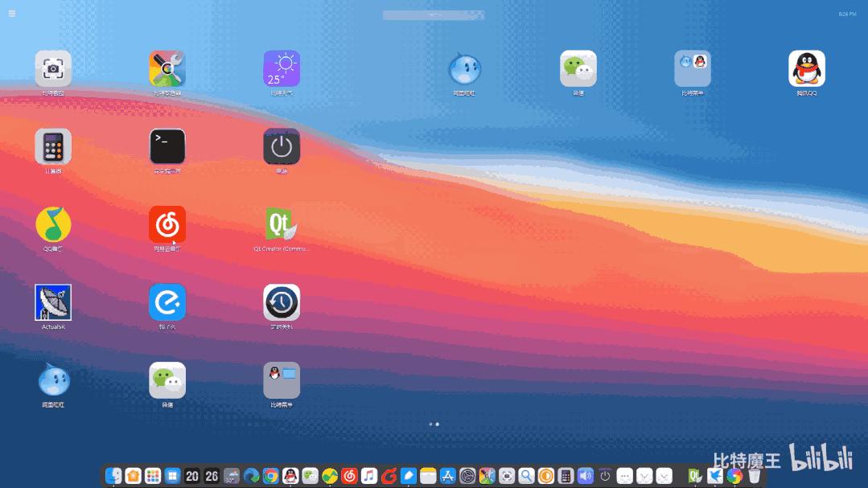Open the weather app showing 25 degrees
Viewport: 868px width, 488px height.
(281, 68)
